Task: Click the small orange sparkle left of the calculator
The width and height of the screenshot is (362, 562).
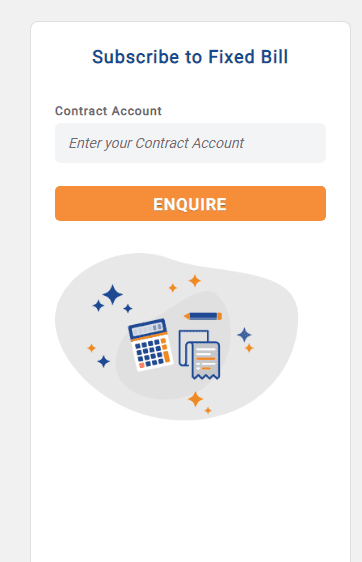Action: pos(91,348)
